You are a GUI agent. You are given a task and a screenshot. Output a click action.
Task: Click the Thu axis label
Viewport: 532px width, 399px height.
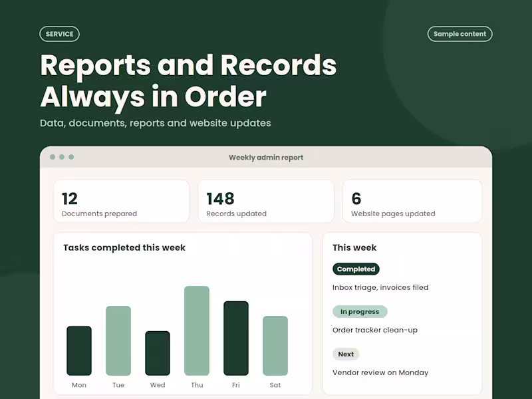197,385
